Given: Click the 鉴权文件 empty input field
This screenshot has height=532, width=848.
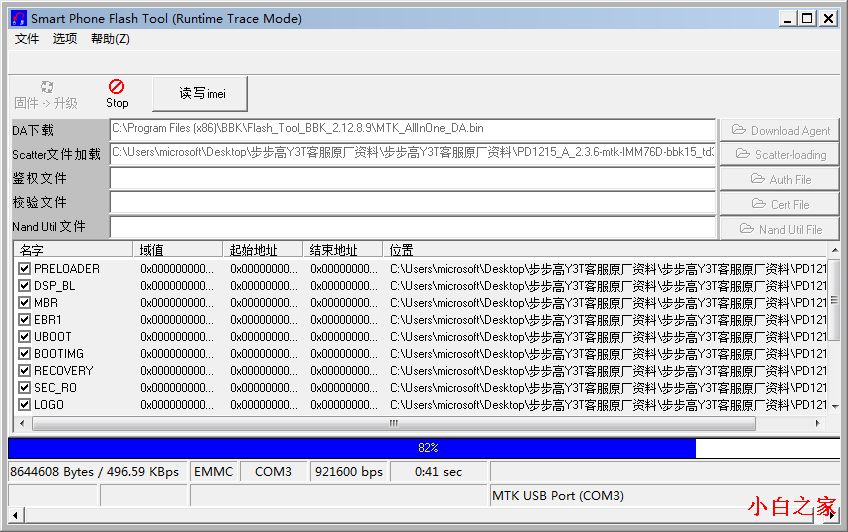Looking at the screenshot, I should (413, 178).
